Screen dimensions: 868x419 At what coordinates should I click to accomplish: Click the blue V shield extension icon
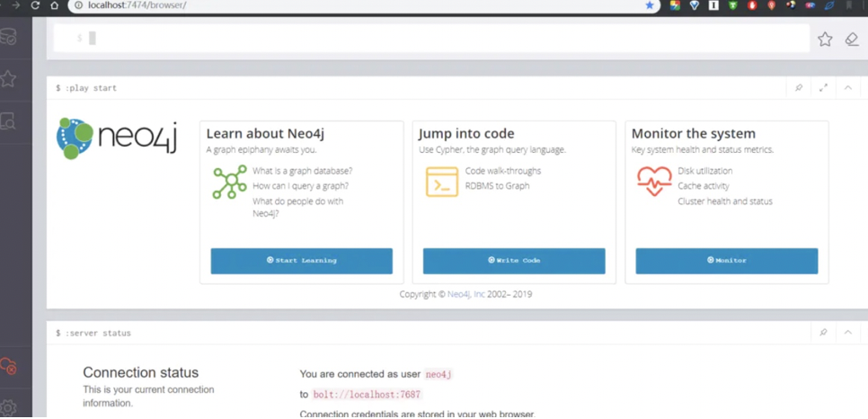[695, 5]
